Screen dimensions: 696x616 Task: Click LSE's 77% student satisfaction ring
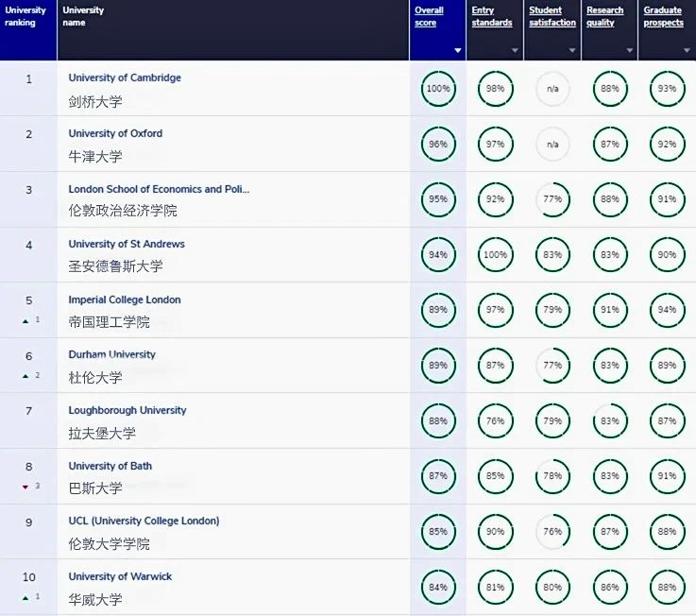tap(552, 199)
